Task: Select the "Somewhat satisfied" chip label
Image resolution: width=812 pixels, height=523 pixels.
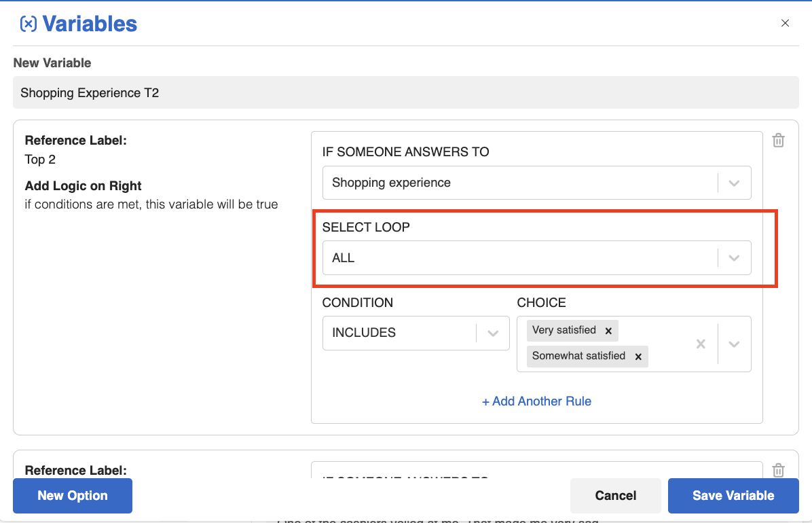Action: point(578,356)
